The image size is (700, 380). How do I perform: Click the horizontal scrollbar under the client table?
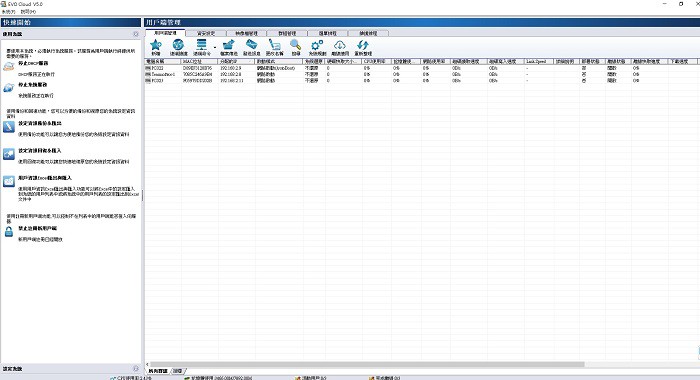pos(367,364)
